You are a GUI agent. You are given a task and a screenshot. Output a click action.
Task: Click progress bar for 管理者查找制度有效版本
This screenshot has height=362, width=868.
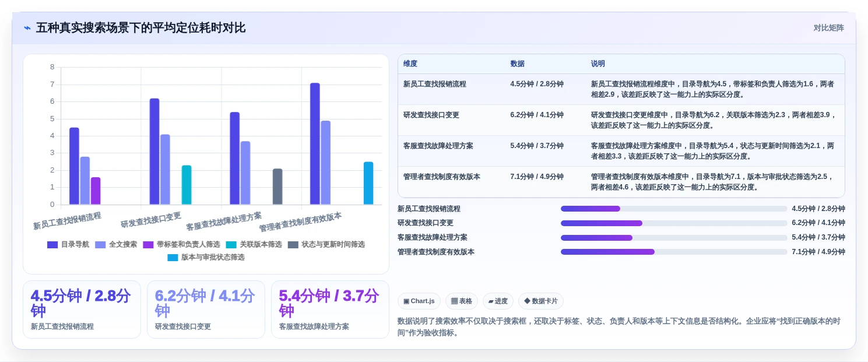[674, 252]
